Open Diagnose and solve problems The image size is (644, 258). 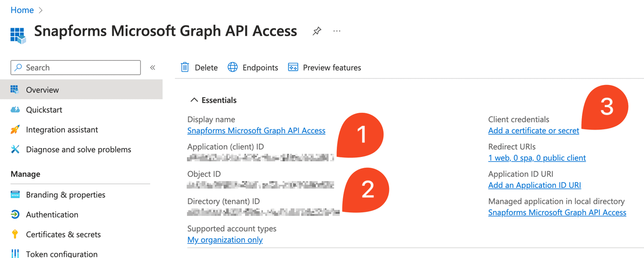coord(78,149)
